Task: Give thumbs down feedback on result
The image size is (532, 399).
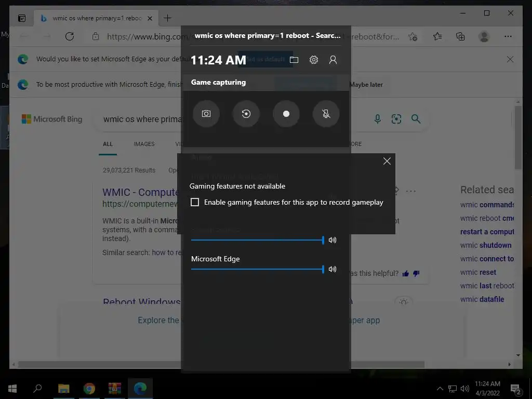Action: coord(416,273)
